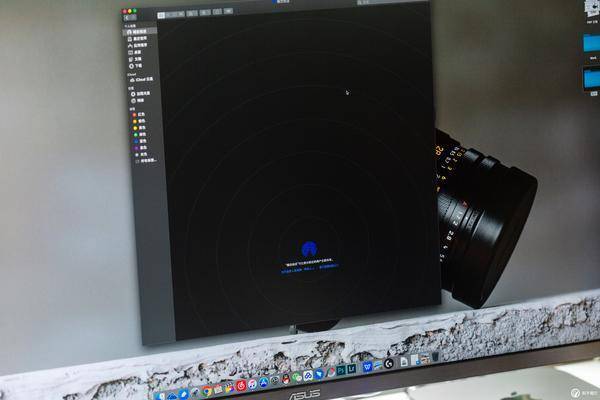
Task: Open Recents in the Finder sidebar
Action: tap(138, 39)
